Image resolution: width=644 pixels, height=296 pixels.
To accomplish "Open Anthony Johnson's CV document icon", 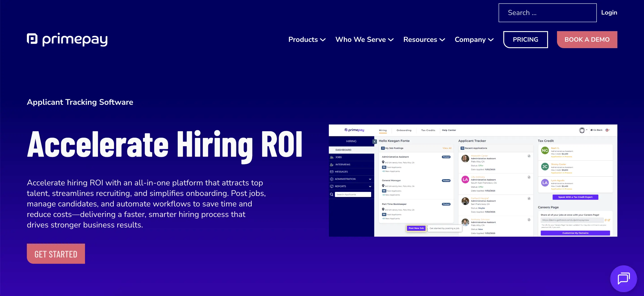I will coord(529,220).
